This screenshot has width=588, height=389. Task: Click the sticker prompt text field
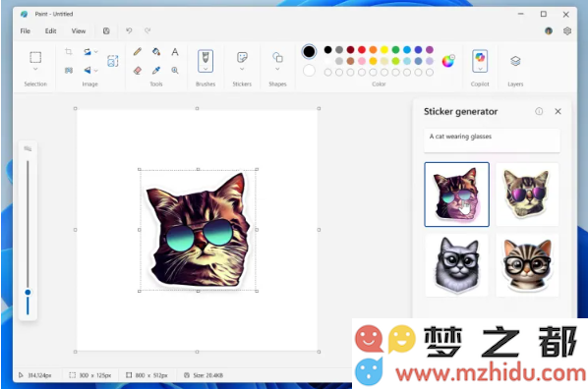coord(492,140)
